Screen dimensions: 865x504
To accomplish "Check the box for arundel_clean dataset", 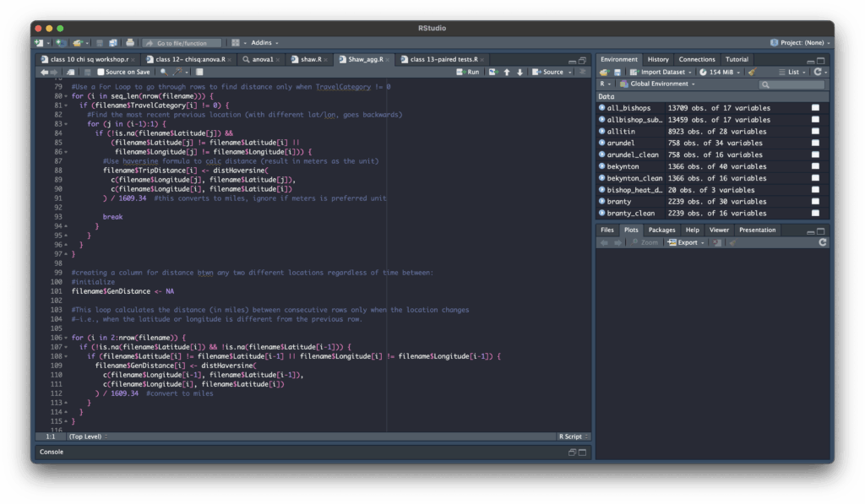I will coord(815,155).
